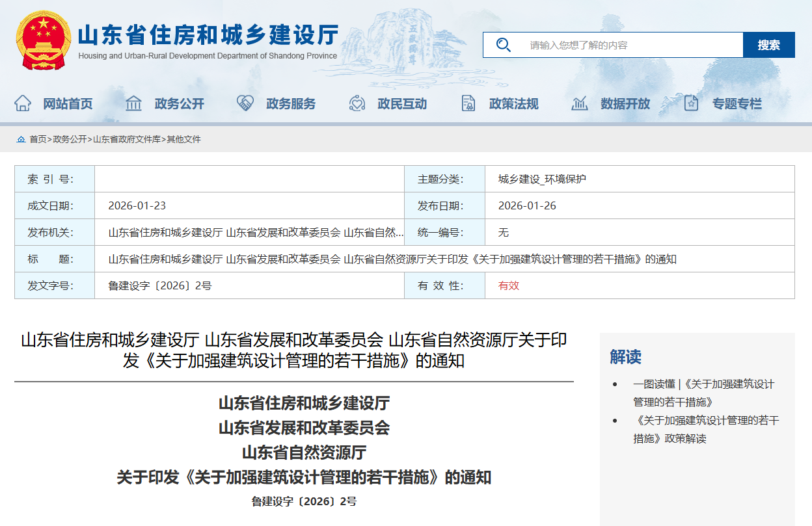Image resolution: width=812 pixels, height=526 pixels.
Task: Click the 政务公开 building icon
Action: tap(133, 103)
